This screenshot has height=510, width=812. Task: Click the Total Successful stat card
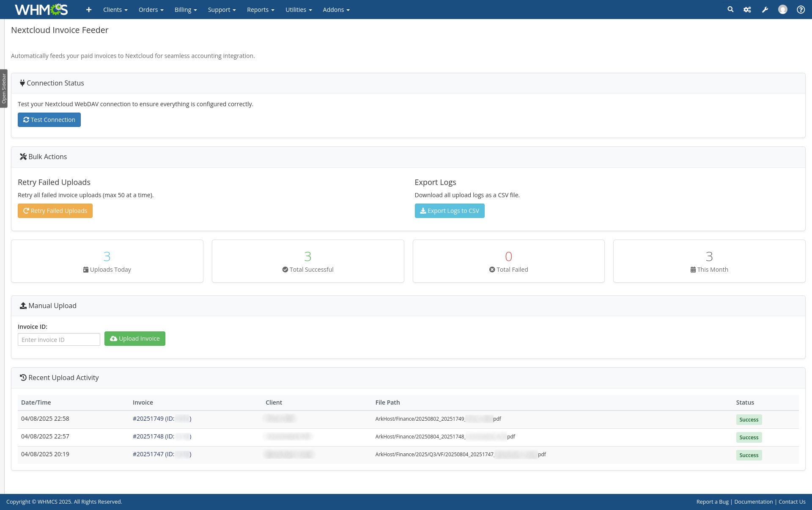308,261
